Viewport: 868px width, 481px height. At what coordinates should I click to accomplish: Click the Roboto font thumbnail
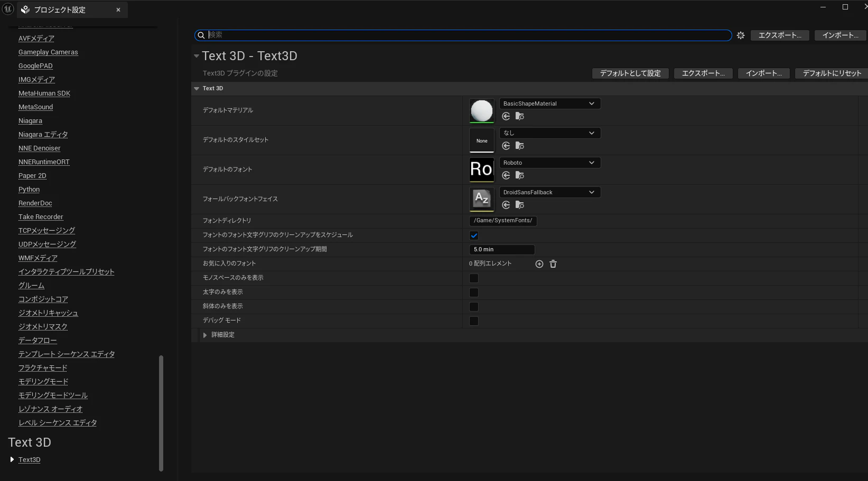(482, 169)
